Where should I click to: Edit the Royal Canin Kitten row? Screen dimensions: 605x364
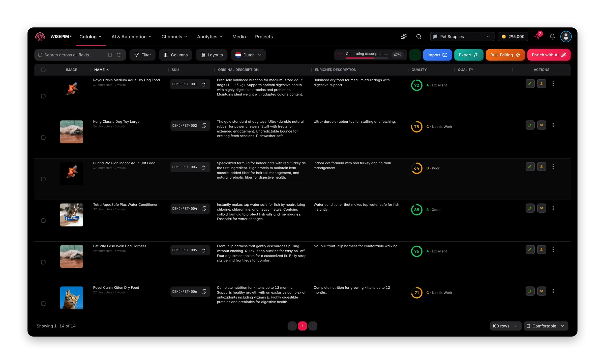pyautogui.click(x=530, y=291)
